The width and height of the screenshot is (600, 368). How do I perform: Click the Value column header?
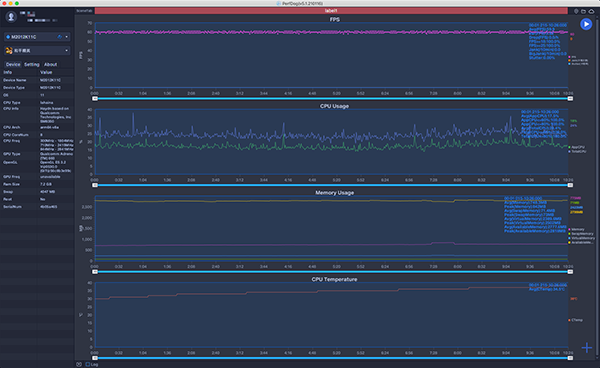pyautogui.click(x=46, y=72)
